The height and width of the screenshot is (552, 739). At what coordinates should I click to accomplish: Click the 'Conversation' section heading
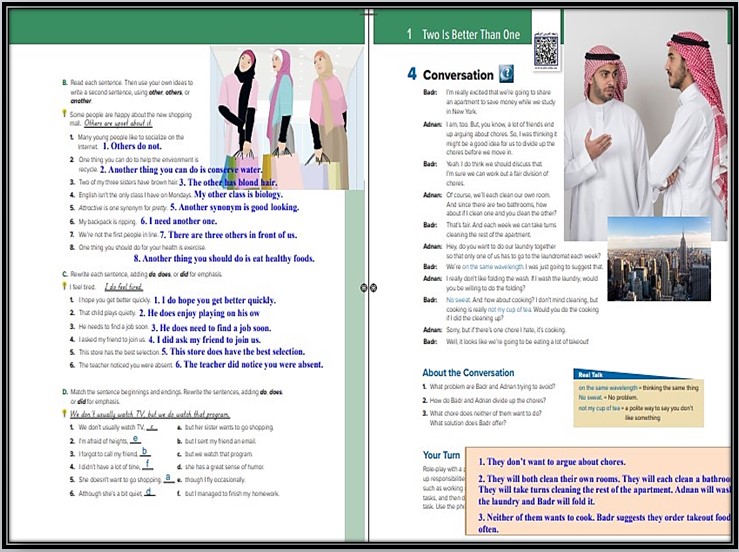pos(458,75)
